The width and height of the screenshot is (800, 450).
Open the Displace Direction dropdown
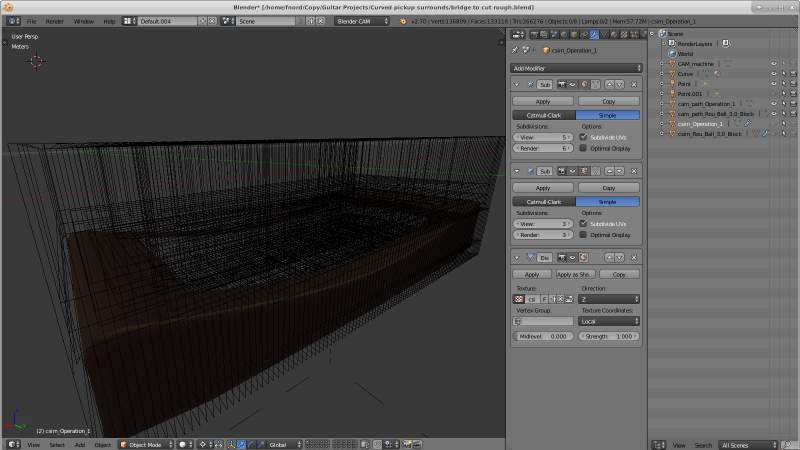[x=610, y=298]
